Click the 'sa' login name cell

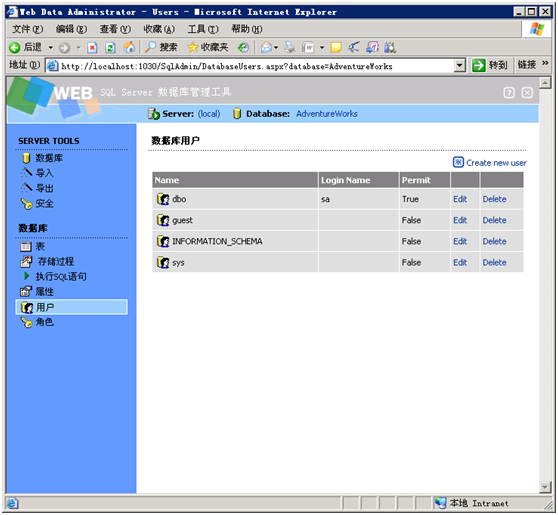[358, 199]
